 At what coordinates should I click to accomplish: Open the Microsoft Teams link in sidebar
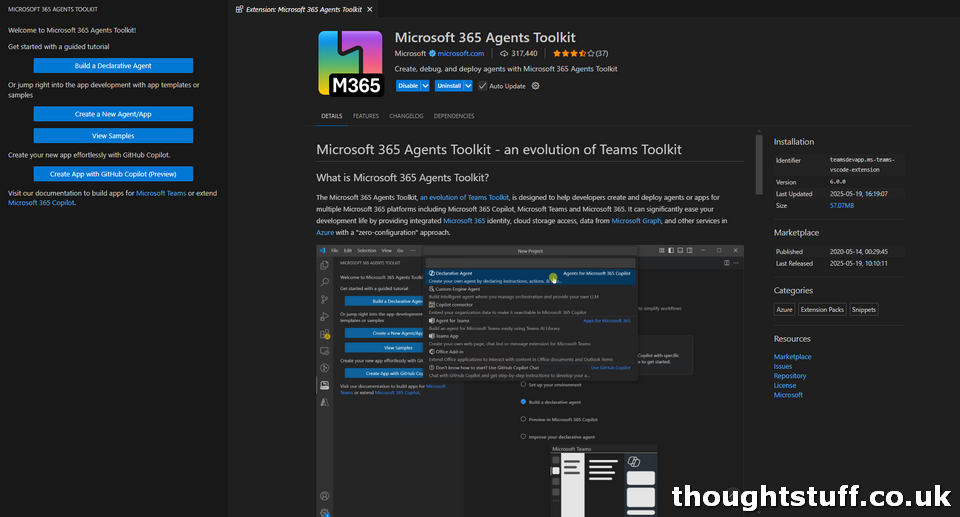click(x=161, y=193)
